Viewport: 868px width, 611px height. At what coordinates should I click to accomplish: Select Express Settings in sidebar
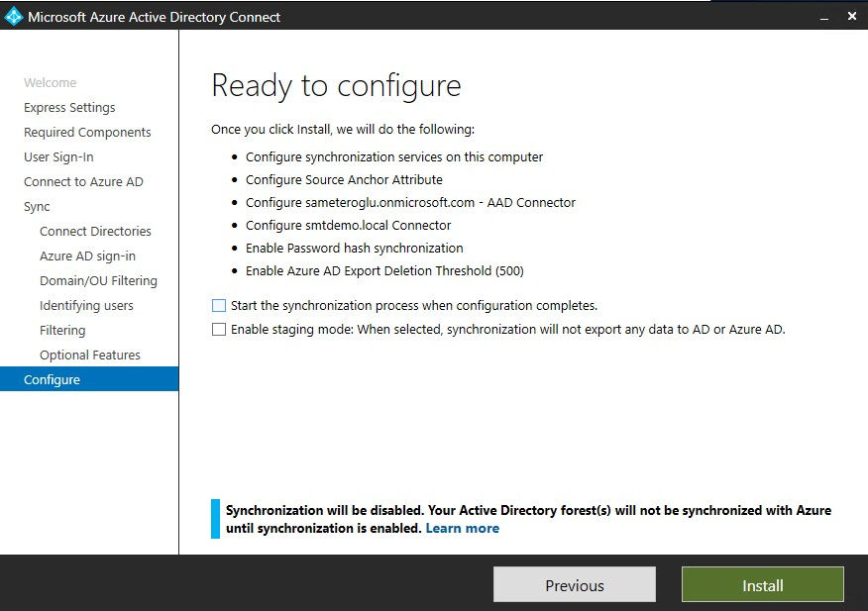[x=69, y=107]
